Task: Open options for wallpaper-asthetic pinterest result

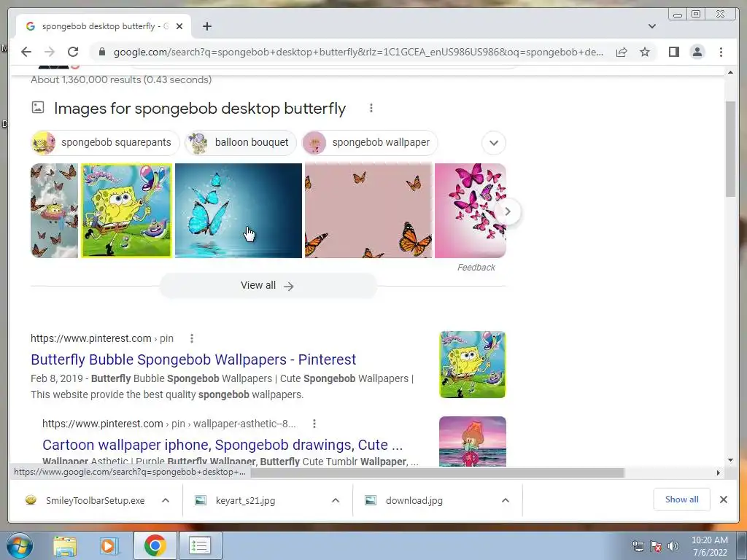Action: click(x=314, y=424)
